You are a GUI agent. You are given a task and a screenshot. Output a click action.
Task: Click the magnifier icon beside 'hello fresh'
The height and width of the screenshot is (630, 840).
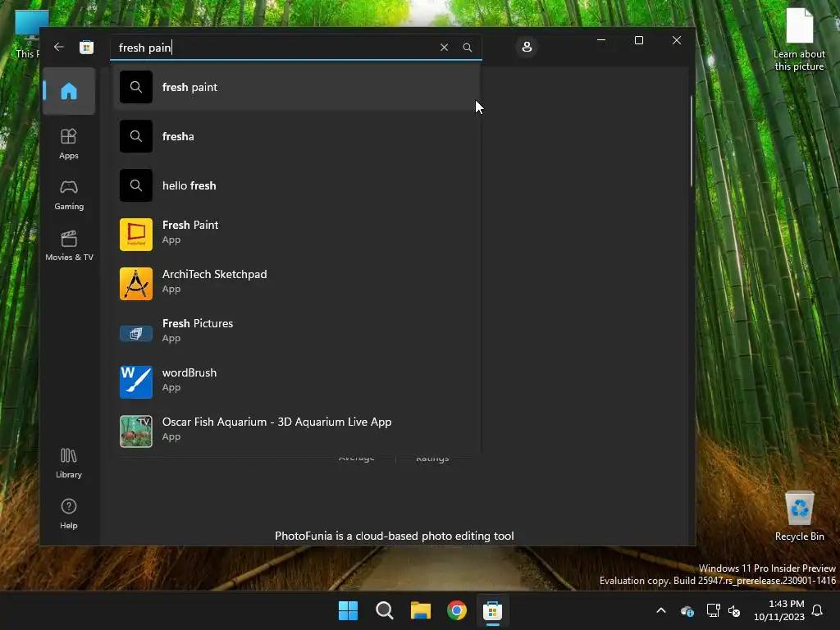[x=136, y=185]
